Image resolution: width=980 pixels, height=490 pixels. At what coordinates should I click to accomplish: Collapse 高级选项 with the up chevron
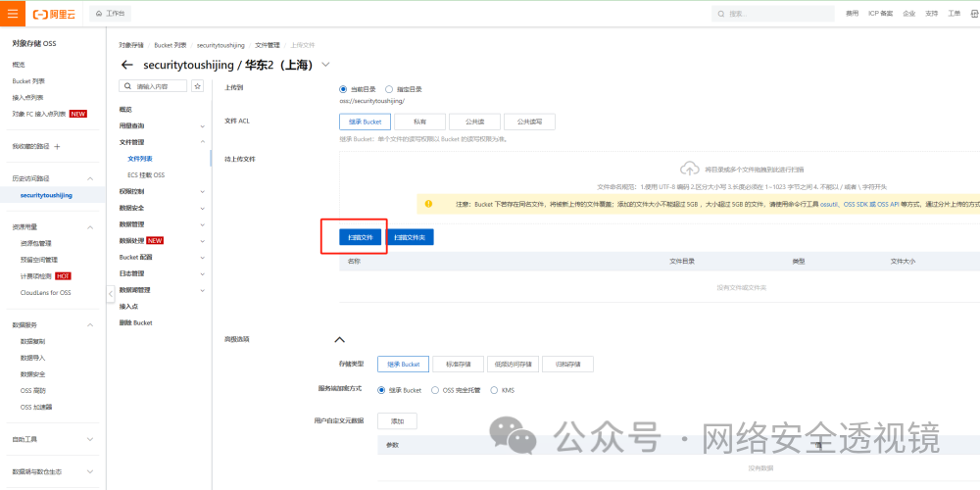[339, 340]
